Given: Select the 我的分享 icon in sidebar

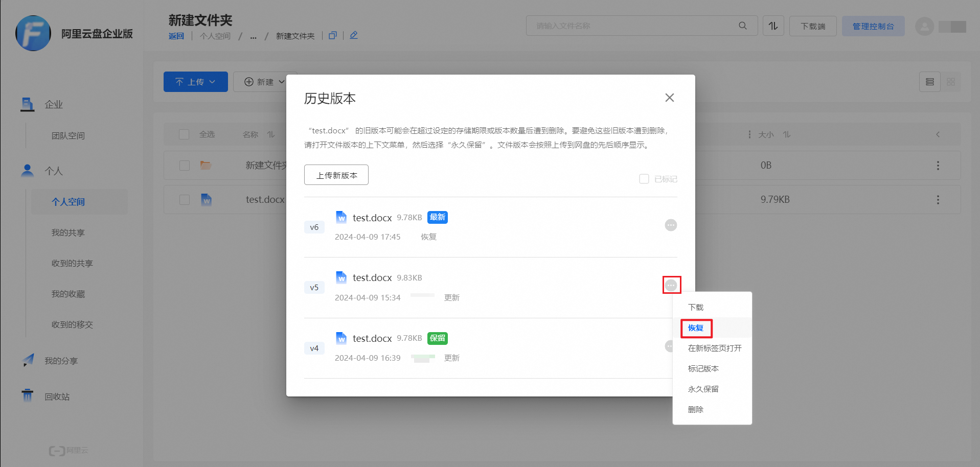Looking at the screenshot, I should 28,360.
